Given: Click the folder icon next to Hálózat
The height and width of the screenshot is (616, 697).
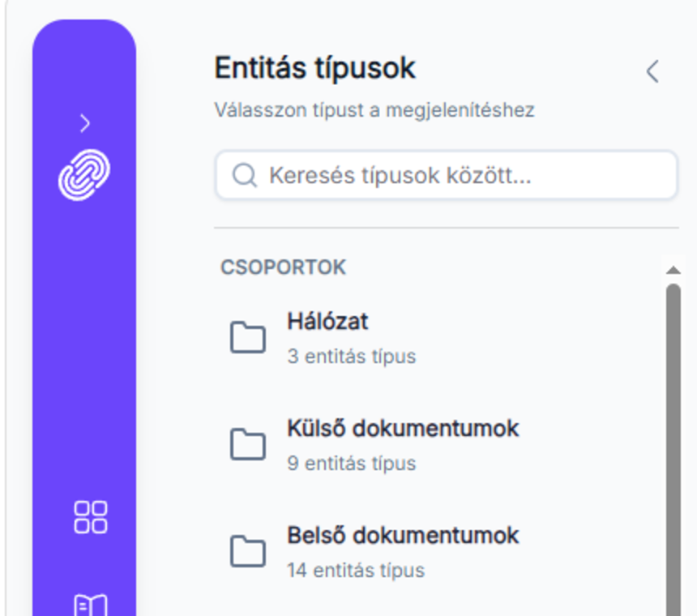Looking at the screenshot, I should coord(248,337).
